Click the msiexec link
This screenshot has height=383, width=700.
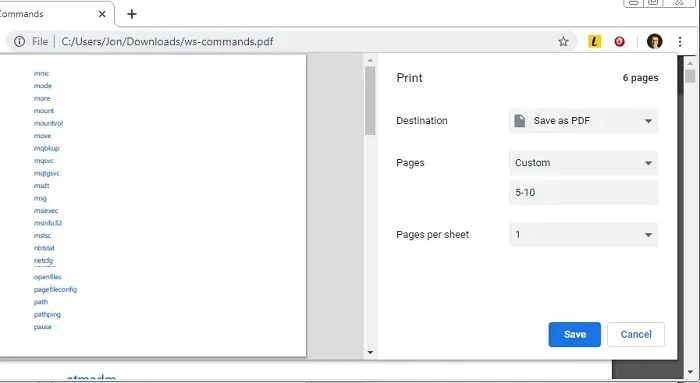click(x=46, y=211)
